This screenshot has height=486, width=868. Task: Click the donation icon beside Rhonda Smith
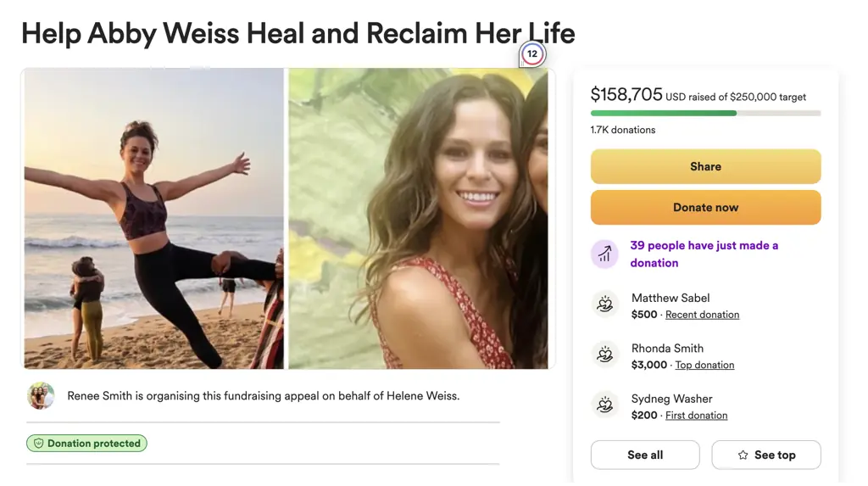[x=604, y=355]
